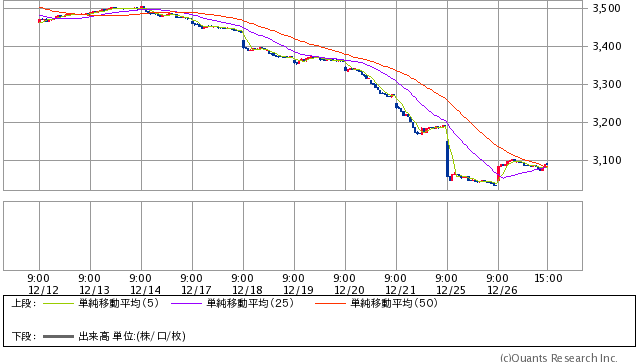Click the purple 単純移動平均(25) legend line
Viewport: 638px width, 362px height.
click(x=186, y=304)
